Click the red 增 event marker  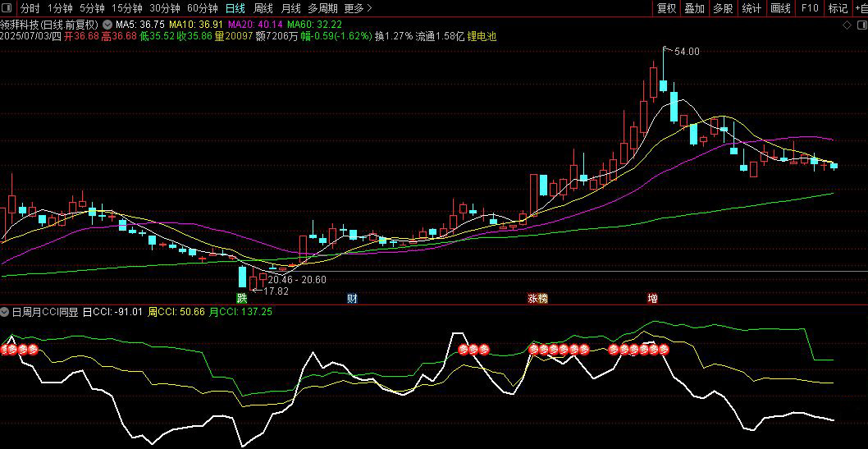(653, 299)
